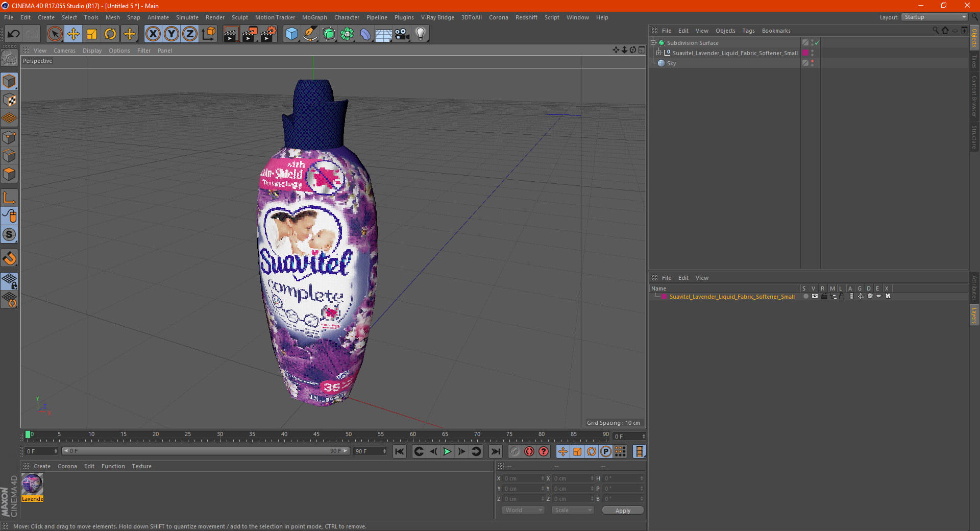This screenshot has width=980, height=531.
Task: Select the Scale tool in top toolbar
Action: [x=92, y=34]
